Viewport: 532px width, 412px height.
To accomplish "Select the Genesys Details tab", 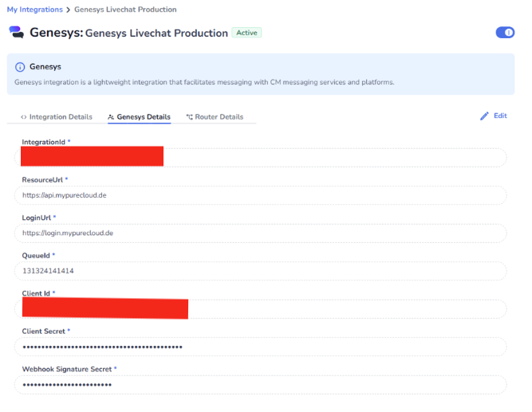I will click(x=143, y=117).
